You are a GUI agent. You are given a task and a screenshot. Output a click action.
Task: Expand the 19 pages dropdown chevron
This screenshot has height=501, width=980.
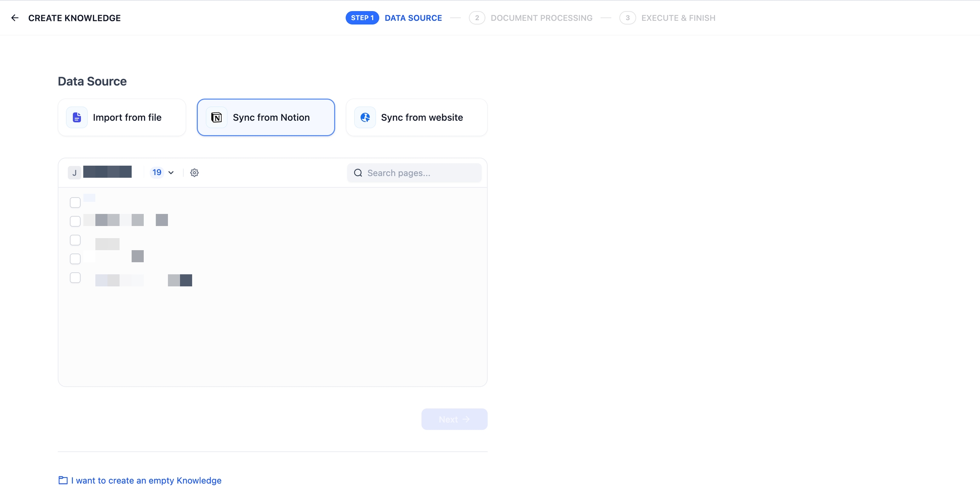point(171,173)
